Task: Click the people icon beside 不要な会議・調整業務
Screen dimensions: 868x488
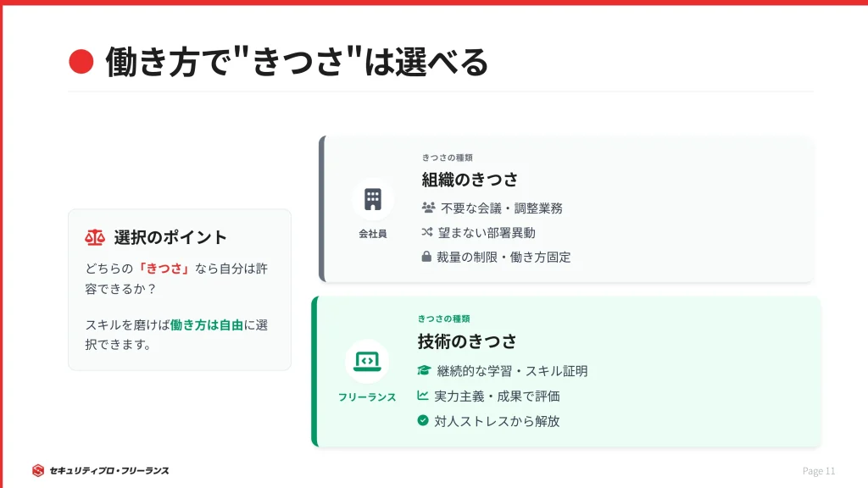Action: 427,208
